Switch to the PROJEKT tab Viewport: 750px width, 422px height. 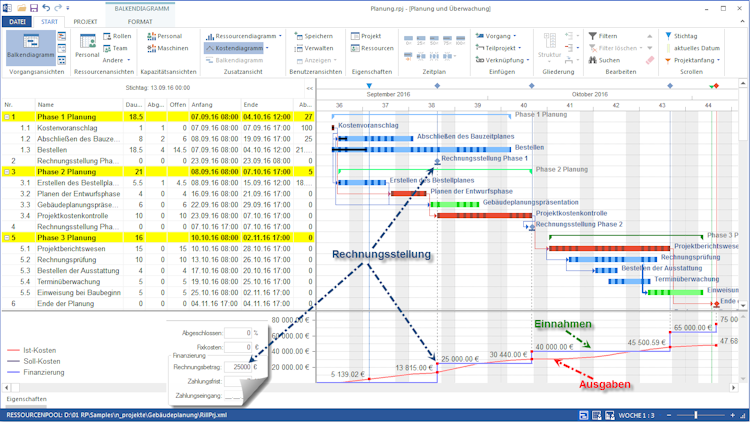pyautogui.click(x=85, y=22)
